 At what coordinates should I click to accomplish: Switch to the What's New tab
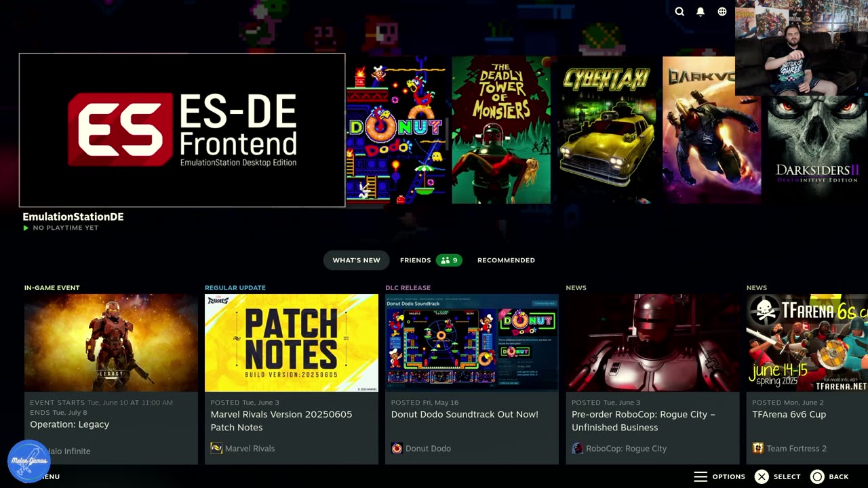tap(356, 260)
